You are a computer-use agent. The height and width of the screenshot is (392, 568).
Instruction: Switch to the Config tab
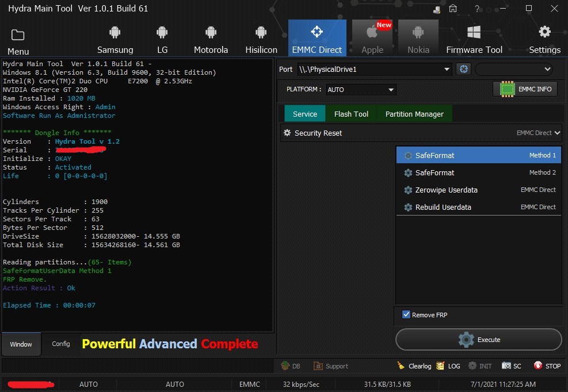[61, 344]
